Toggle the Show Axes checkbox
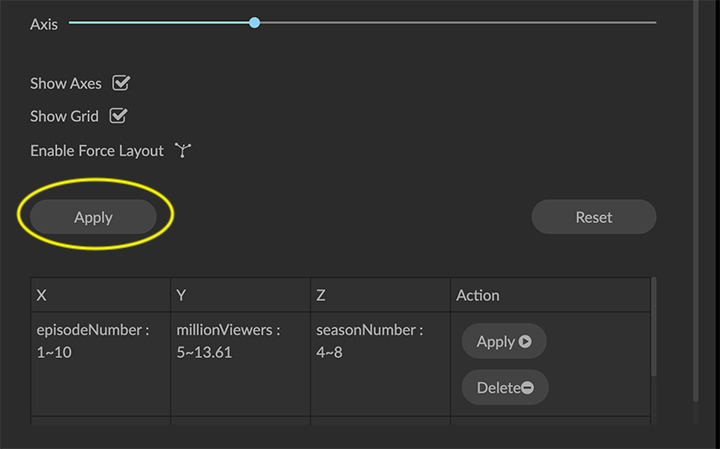Screen dimensions: 720x449 click(x=122, y=84)
